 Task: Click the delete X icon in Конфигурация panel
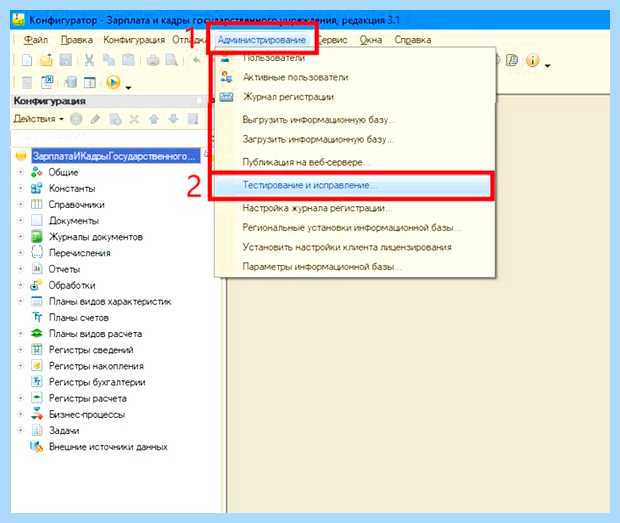coord(134,119)
